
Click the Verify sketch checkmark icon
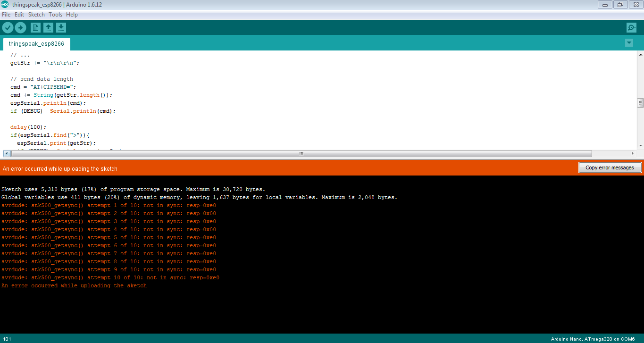8,28
